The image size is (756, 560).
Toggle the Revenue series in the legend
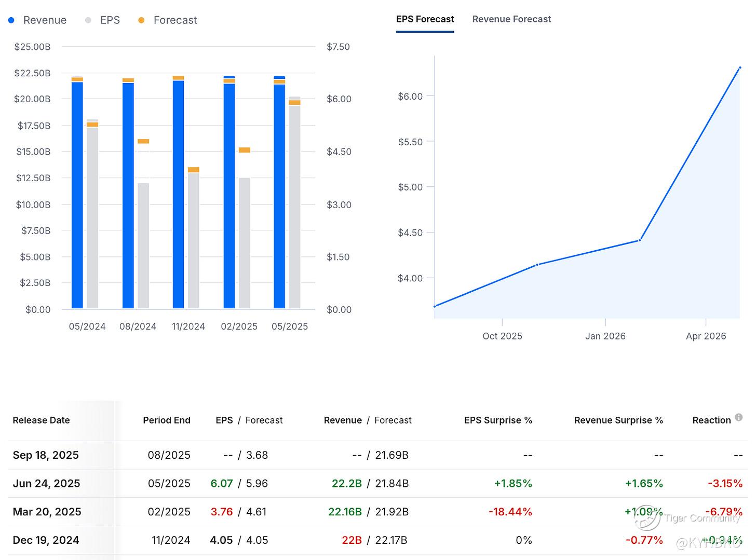(37, 20)
